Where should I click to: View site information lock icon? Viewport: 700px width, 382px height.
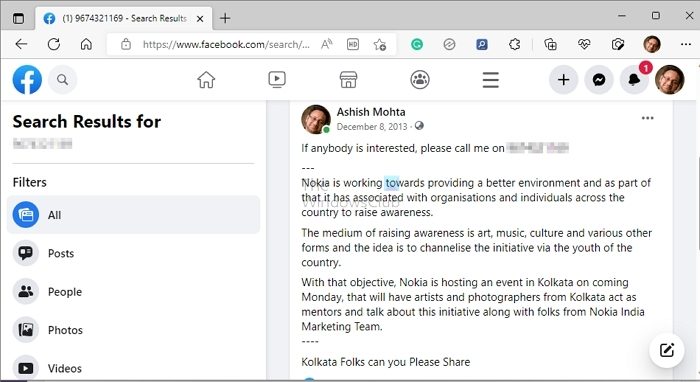pyautogui.click(x=126, y=44)
